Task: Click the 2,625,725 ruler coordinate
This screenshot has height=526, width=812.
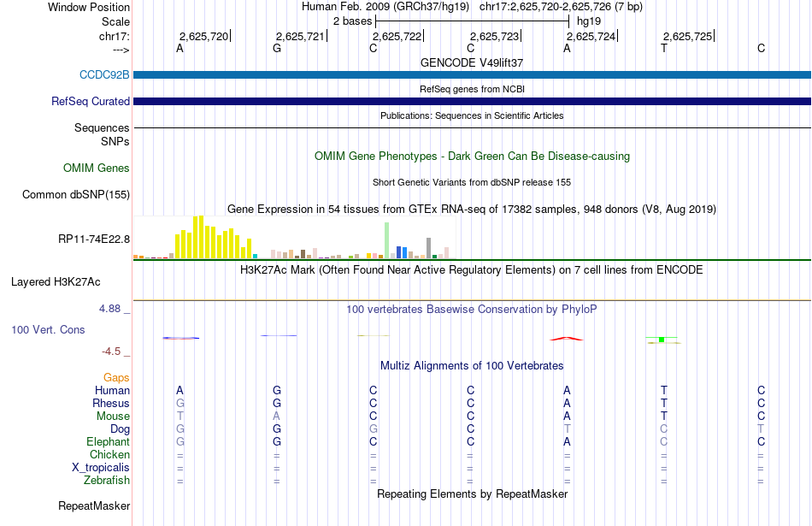Action: point(688,36)
